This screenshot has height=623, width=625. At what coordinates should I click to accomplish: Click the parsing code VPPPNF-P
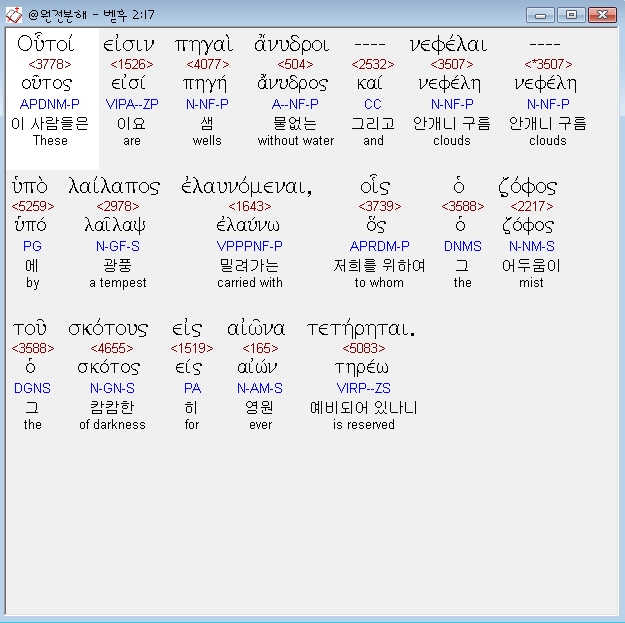click(x=250, y=246)
